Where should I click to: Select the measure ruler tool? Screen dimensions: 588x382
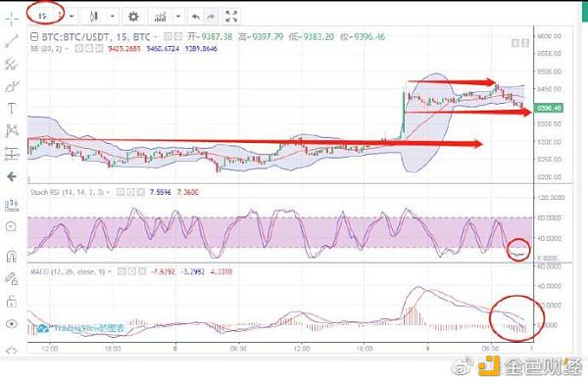(12, 205)
